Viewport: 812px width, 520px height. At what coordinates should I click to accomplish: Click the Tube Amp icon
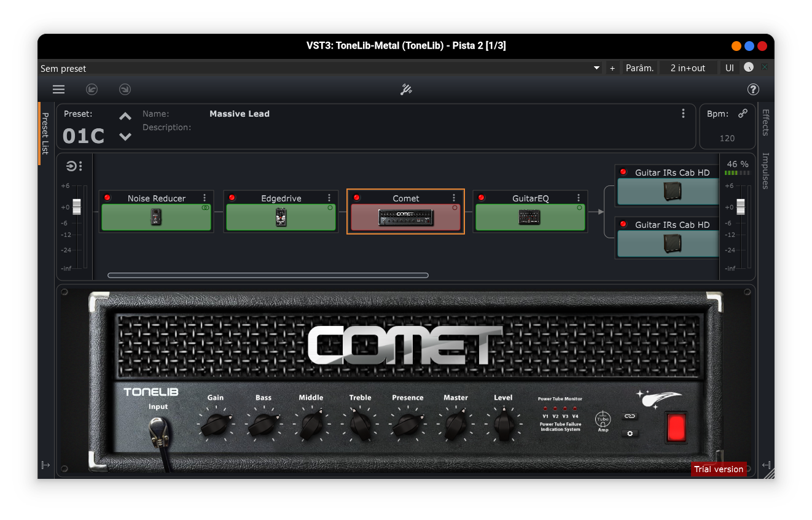pyautogui.click(x=603, y=421)
